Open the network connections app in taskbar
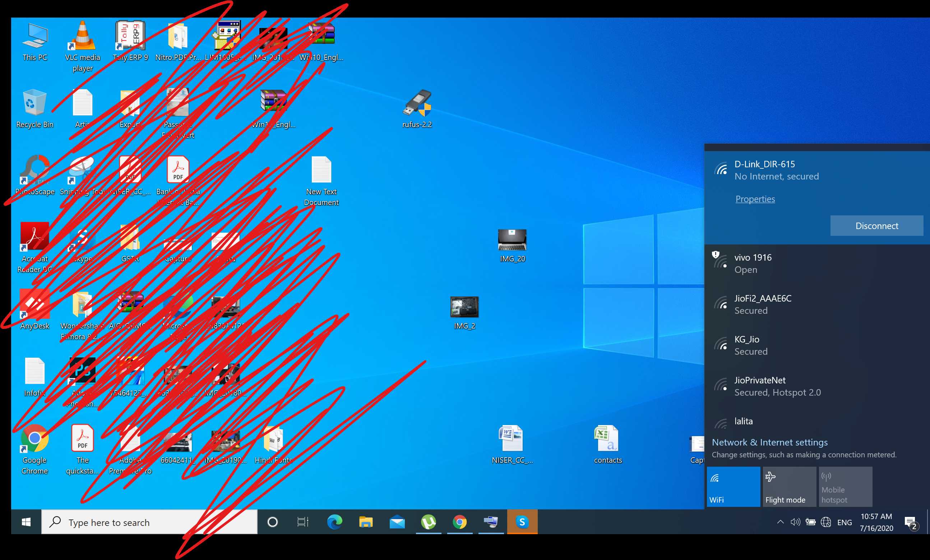Screen dimensions: 930x560 click(491, 522)
